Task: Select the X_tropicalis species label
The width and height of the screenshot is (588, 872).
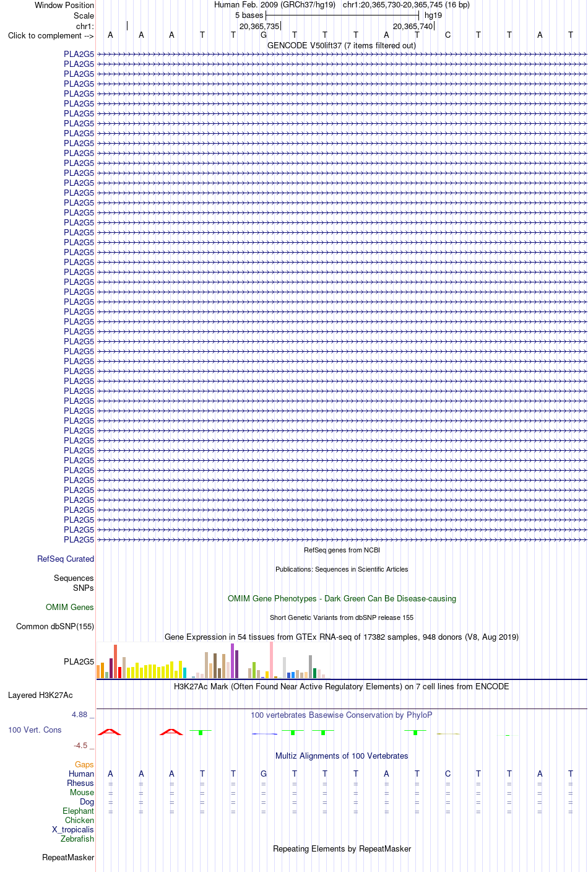Action: pos(73,829)
